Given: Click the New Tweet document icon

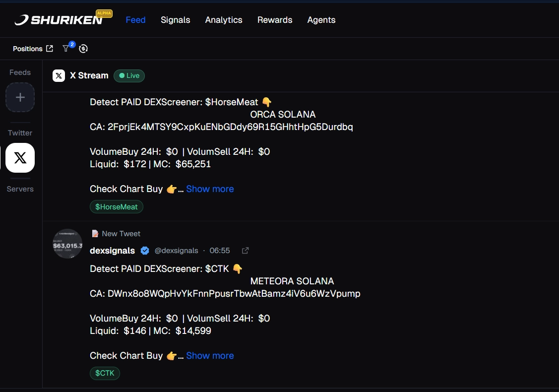Looking at the screenshot, I should [x=95, y=233].
